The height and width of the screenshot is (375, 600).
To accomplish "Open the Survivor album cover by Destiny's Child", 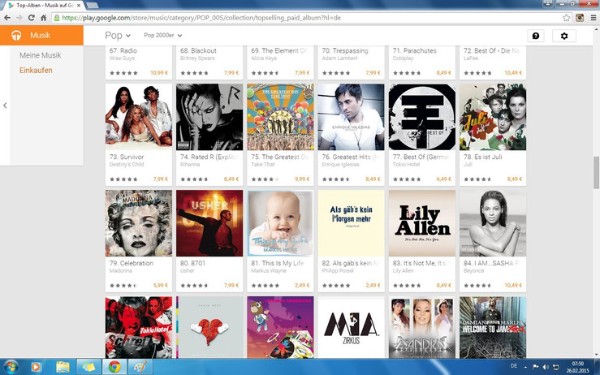I will 139,117.
